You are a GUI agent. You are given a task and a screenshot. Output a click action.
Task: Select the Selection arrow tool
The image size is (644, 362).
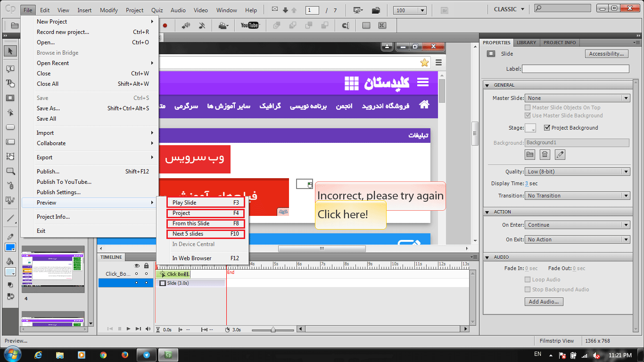coord(10,51)
